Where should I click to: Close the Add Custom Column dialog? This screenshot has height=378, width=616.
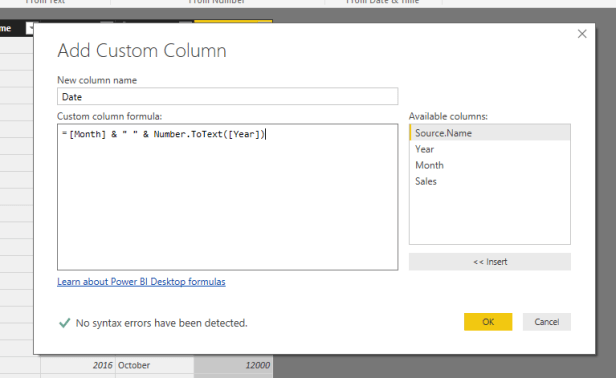(x=582, y=34)
